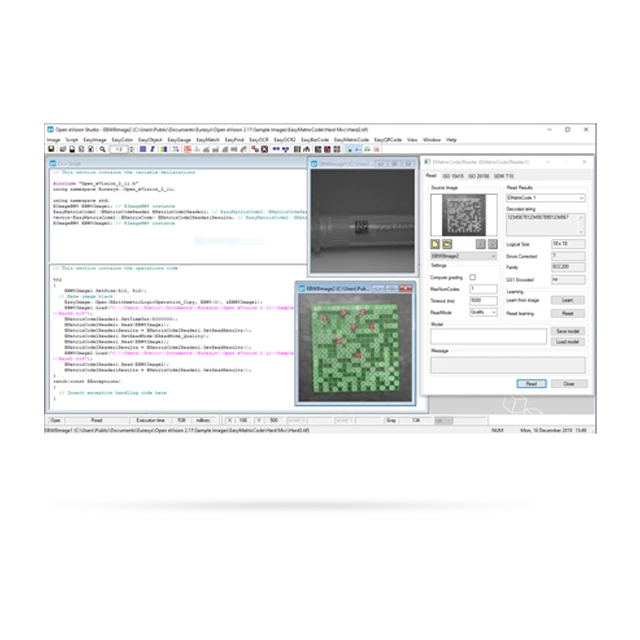Click the open folder icon under Source Image
The width and height of the screenshot is (640, 640).
(445, 243)
